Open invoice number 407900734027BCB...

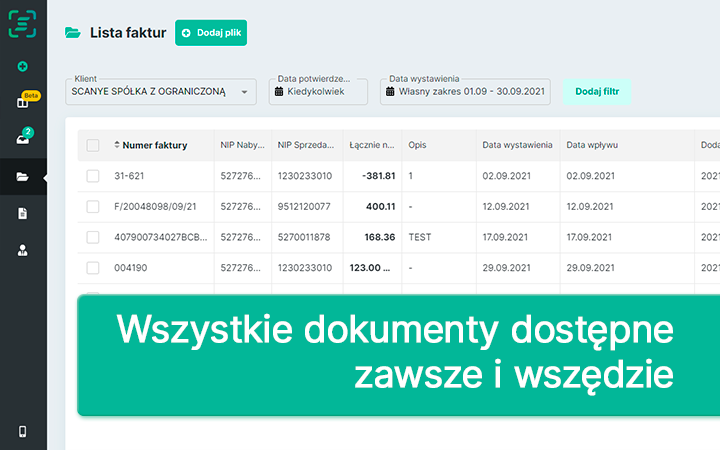click(x=161, y=237)
